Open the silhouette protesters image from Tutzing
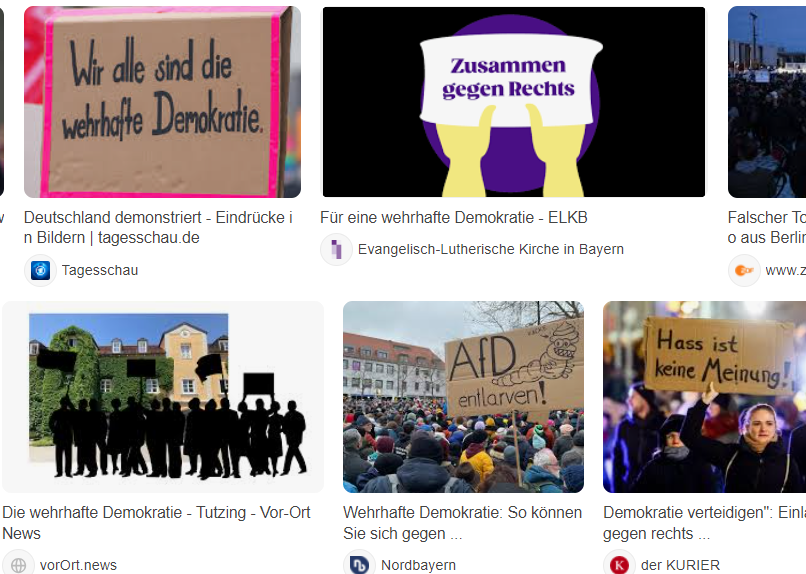Viewport: 806px width, 574px height. pos(163,397)
